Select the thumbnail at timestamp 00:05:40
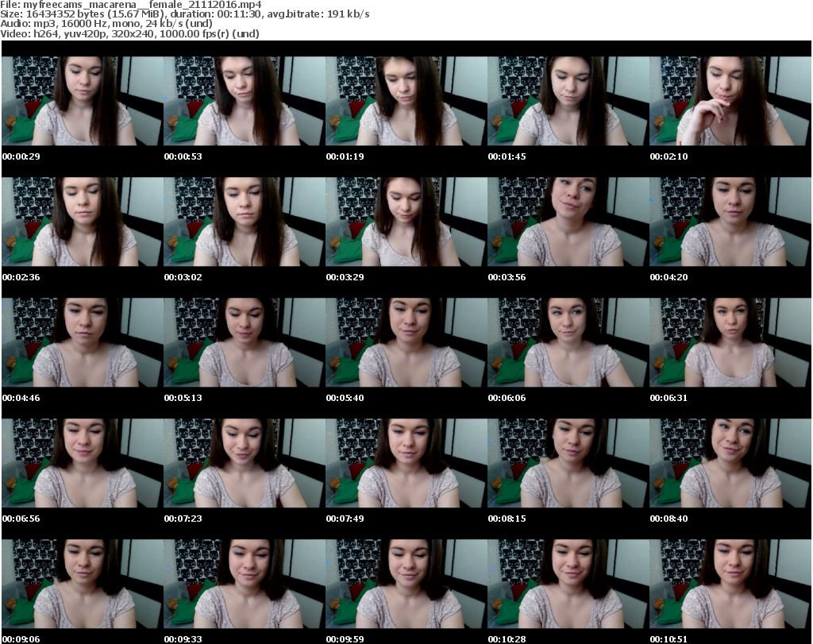813x644 pixels. [406, 342]
